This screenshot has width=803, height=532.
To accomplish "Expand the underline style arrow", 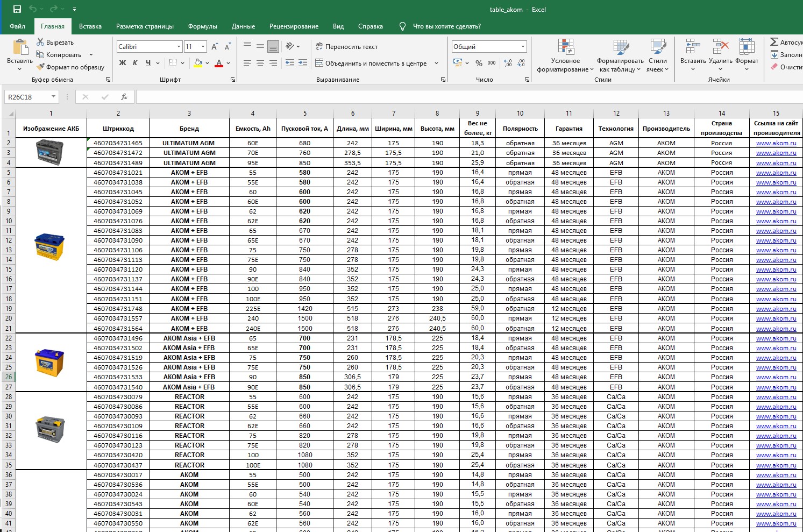I will (x=158, y=63).
